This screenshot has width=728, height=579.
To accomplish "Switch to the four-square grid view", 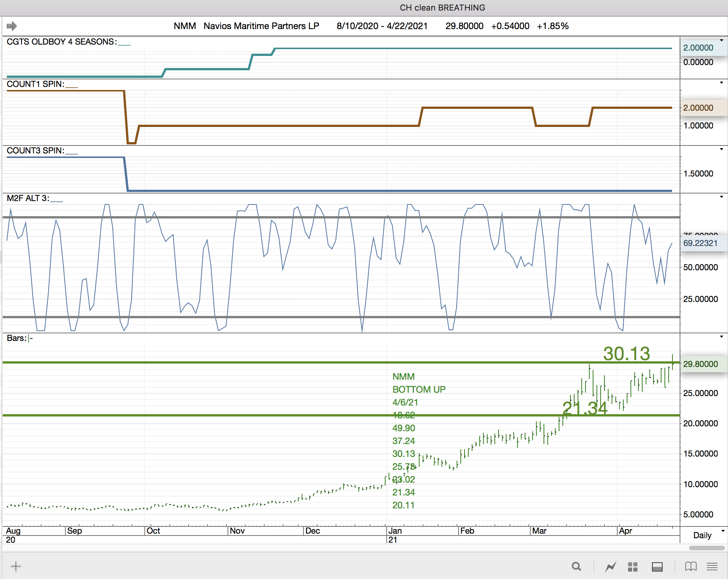I will tap(633, 567).
